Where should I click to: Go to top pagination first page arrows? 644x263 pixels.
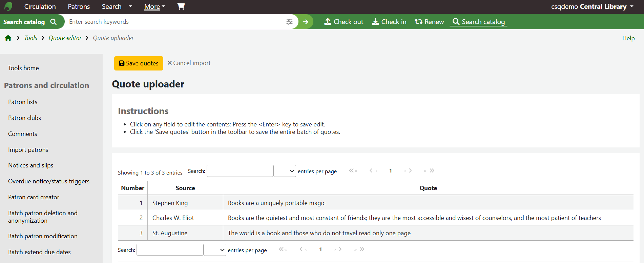click(353, 170)
